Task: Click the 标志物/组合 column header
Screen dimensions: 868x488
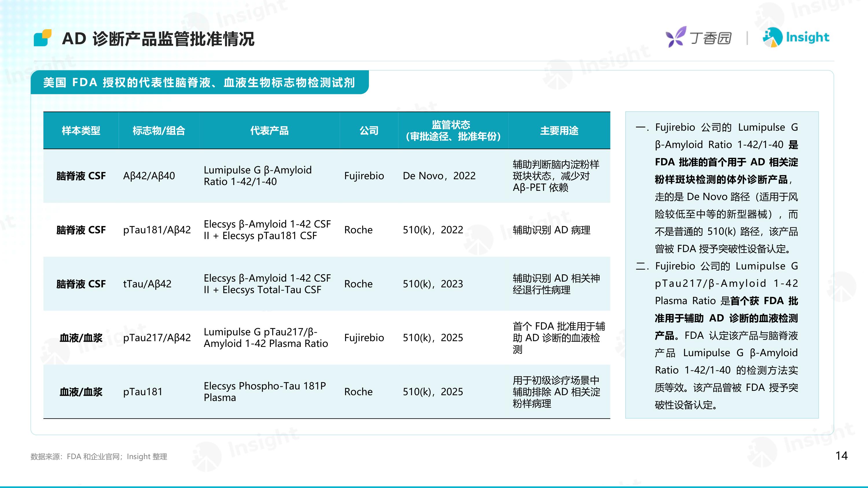Action: [x=159, y=130]
